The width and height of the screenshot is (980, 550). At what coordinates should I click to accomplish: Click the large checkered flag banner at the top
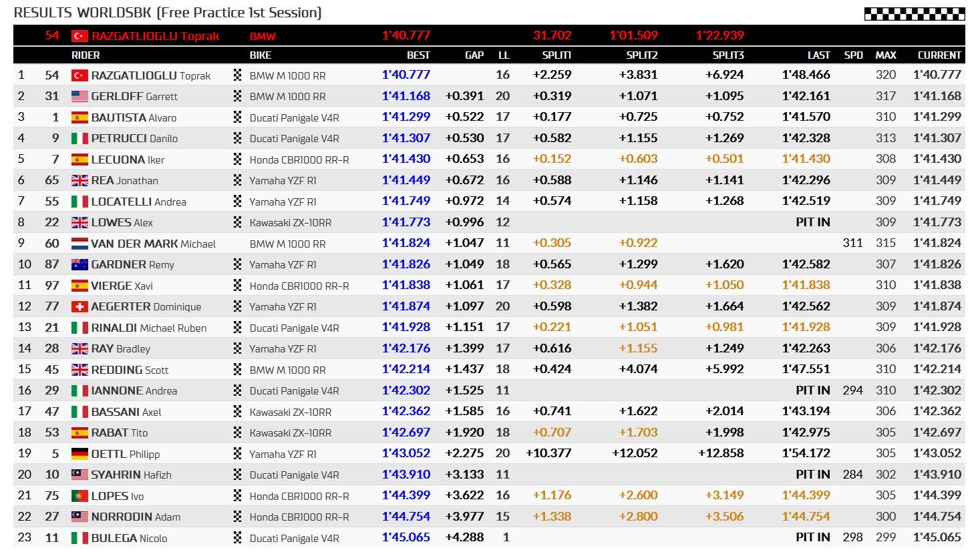tap(915, 14)
